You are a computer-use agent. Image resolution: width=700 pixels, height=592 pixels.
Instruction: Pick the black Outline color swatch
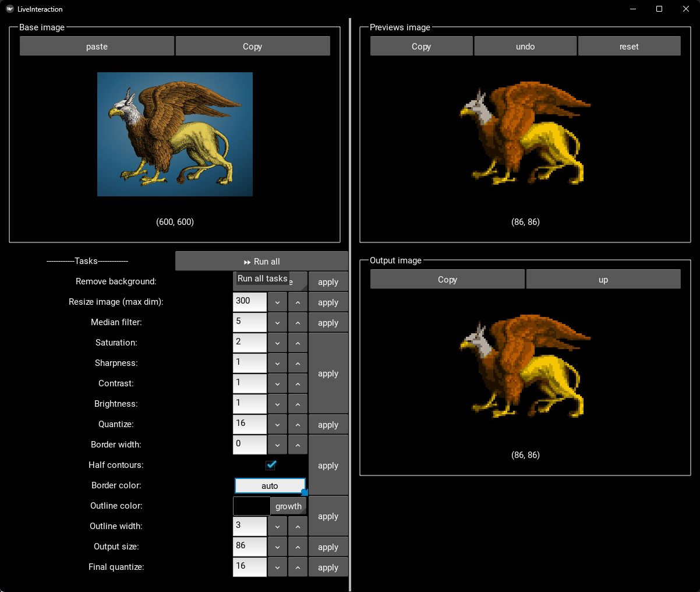tap(252, 506)
